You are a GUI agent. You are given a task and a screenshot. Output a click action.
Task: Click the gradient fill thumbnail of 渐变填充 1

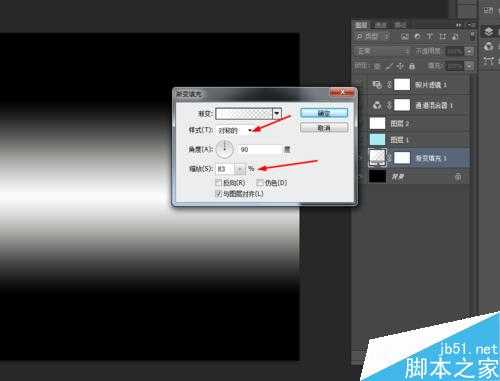(377, 157)
